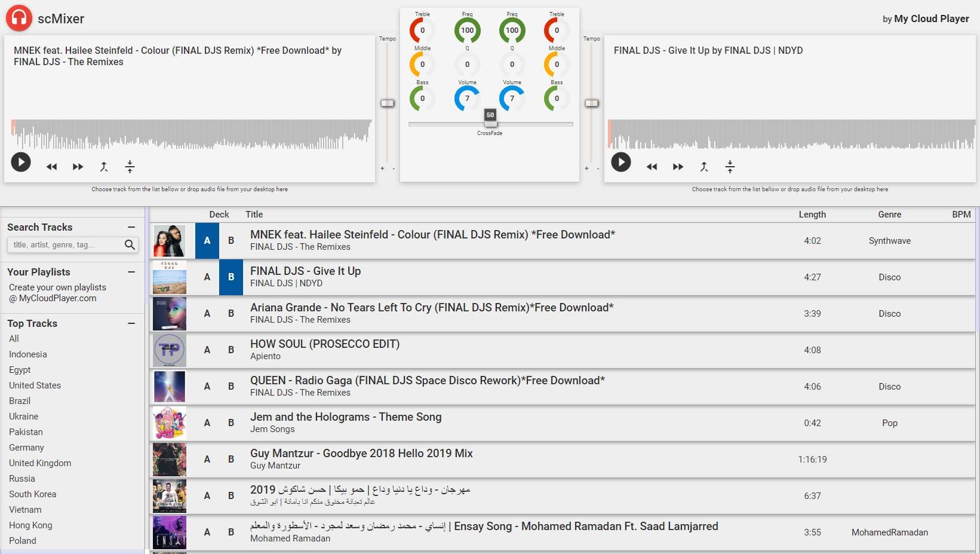Fast forward the left deck track
Image resolution: width=980 pixels, height=554 pixels.
78,167
